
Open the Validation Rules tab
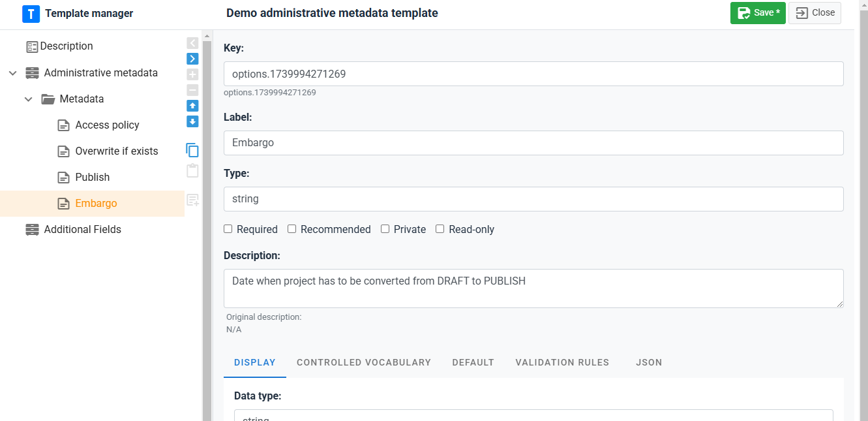[562, 362]
